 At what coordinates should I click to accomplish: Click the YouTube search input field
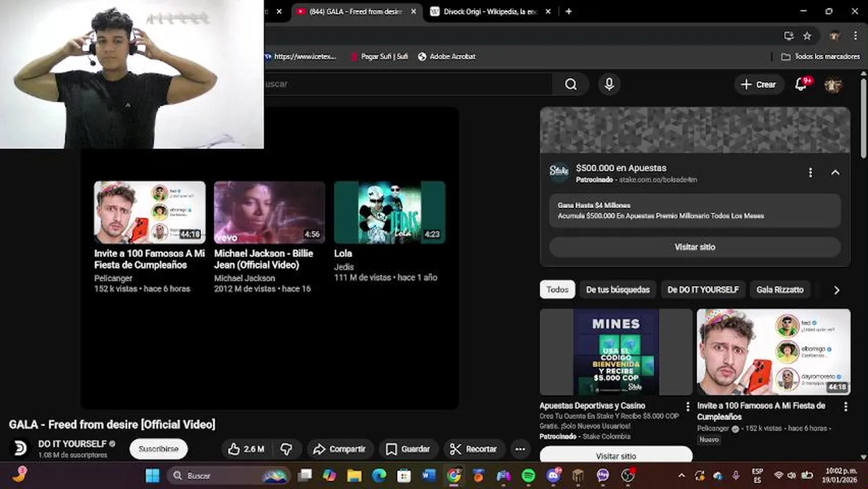click(408, 84)
